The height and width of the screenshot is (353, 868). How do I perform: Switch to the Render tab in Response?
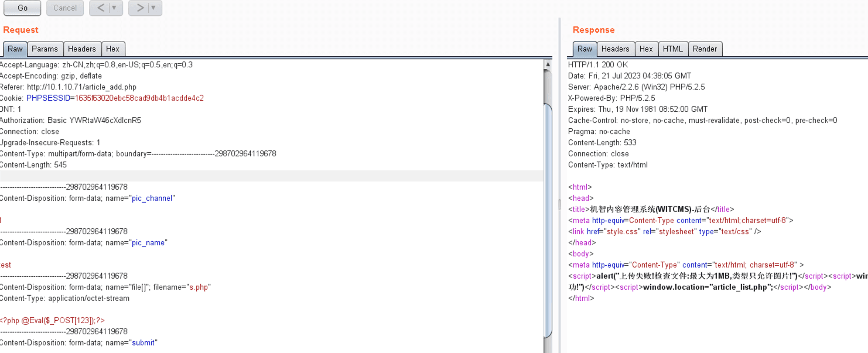pos(705,49)
